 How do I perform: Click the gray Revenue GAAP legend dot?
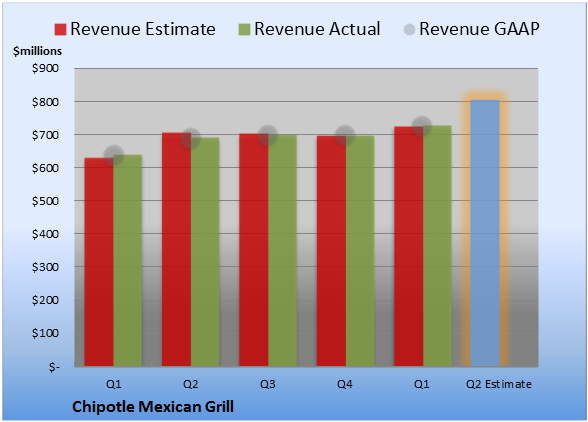pyautogui.click(x=409, y=30)
